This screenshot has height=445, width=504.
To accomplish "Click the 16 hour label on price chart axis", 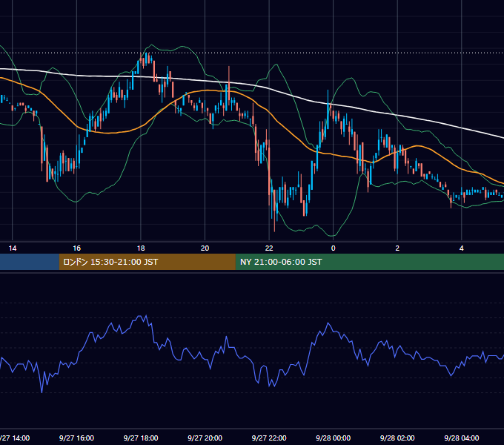I will (76, 248).
